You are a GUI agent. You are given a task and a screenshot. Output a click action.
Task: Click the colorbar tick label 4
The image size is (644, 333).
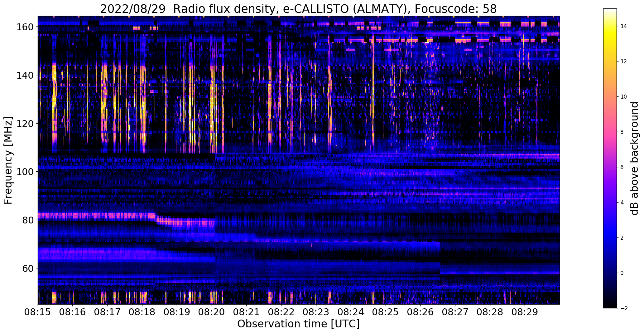pyautogui.click(x=622, y=203)
